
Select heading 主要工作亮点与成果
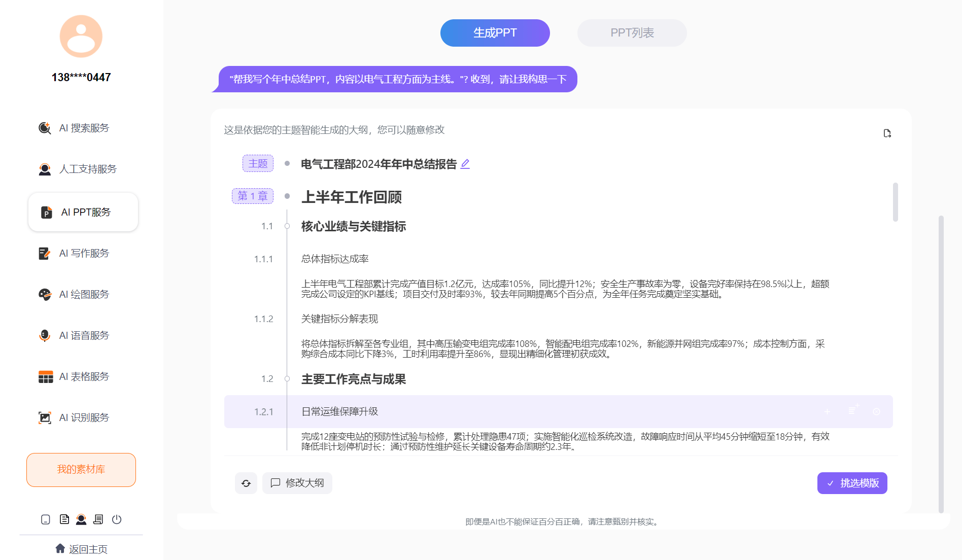tap(354, 379)
